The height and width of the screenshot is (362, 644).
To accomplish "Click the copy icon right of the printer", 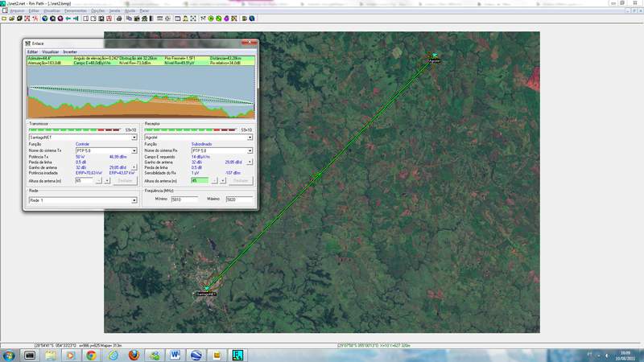I will [x=129, y=19].
